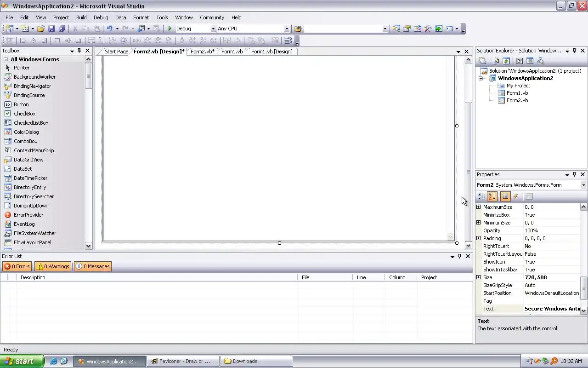Image resolution: width=588 pixels, height=368 pixels.
Task: Click the Find in Files toolbar icon
Action: [298, 29]
